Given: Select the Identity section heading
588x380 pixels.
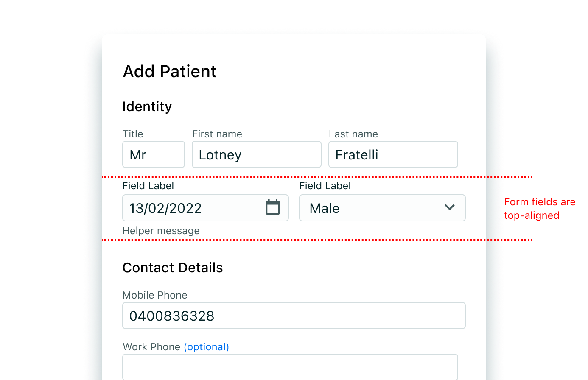Looking at the screenshot, I should (147, 106).
